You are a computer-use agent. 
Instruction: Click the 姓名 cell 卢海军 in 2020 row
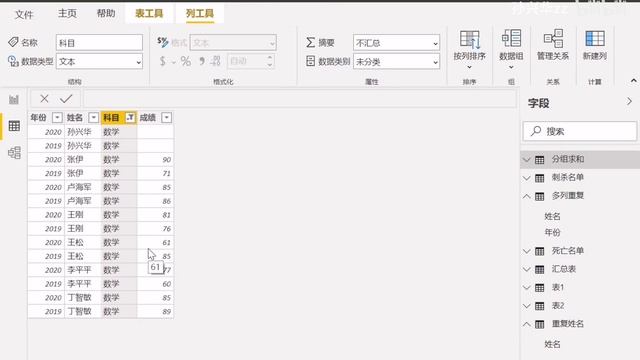pos(82,187)
